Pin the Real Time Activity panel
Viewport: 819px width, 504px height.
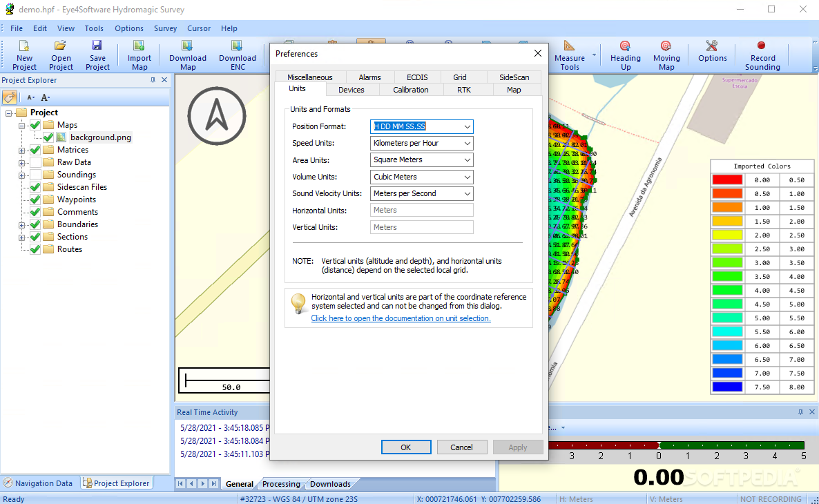(x=800, y=412)
